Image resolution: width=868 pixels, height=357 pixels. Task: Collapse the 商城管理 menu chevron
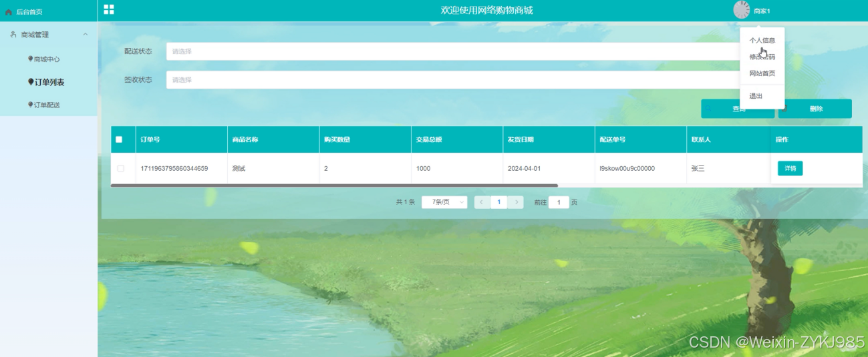(85, 34)
